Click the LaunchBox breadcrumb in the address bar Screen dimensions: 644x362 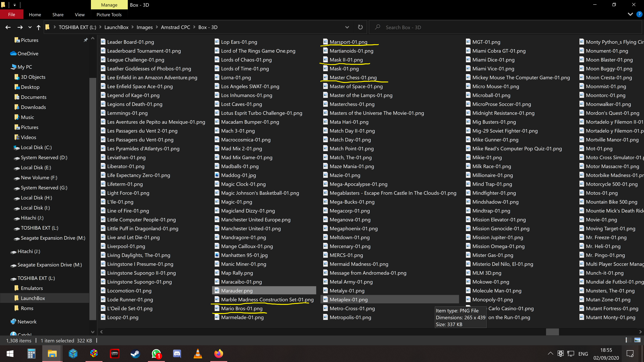click(x=116, y=27)
